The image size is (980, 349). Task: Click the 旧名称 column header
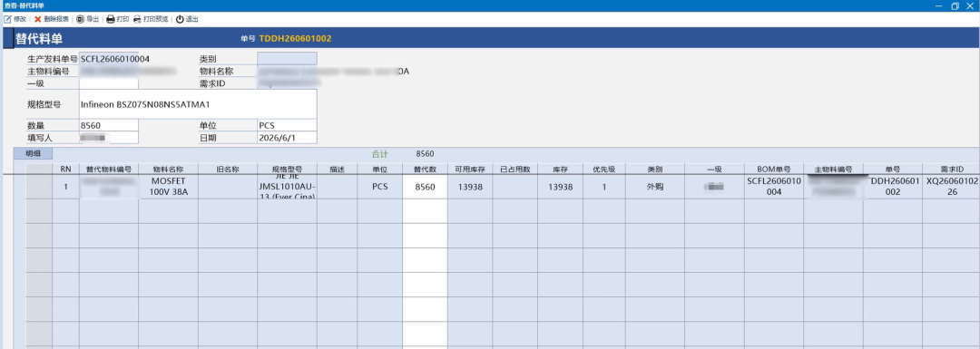pyautogui.click(x=228, y=170)
